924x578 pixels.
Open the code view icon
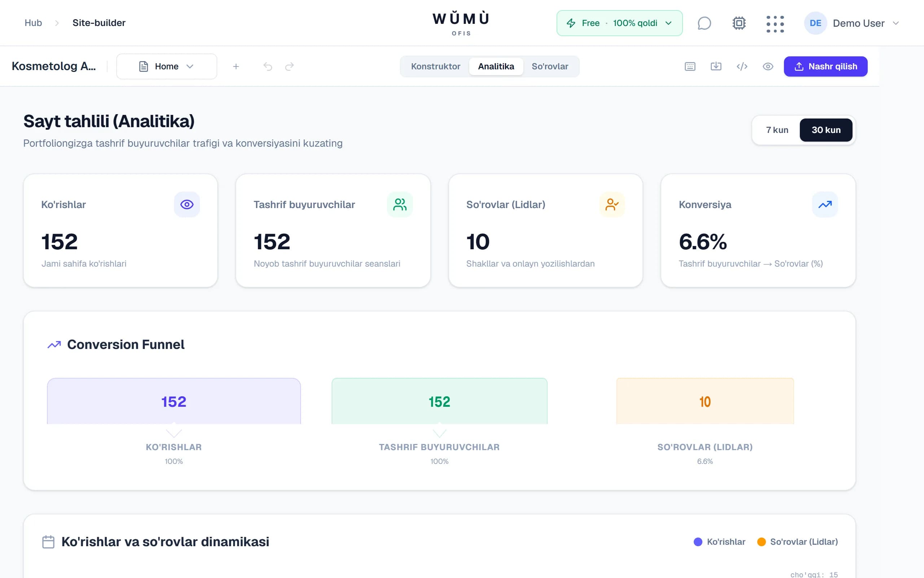(x=742, y=66)
